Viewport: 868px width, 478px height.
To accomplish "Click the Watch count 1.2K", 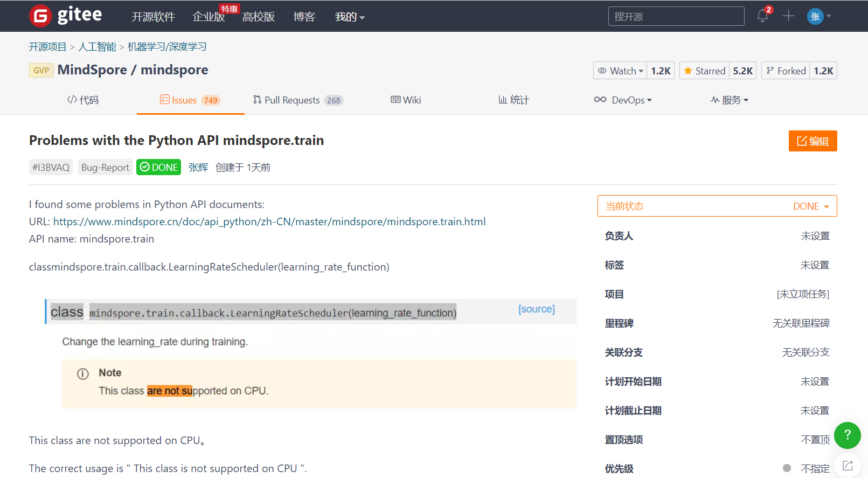I will point(661,71).
